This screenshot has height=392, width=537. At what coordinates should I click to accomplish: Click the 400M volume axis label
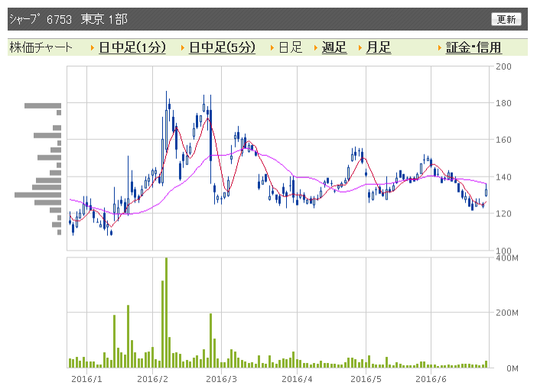pos(507,258)
